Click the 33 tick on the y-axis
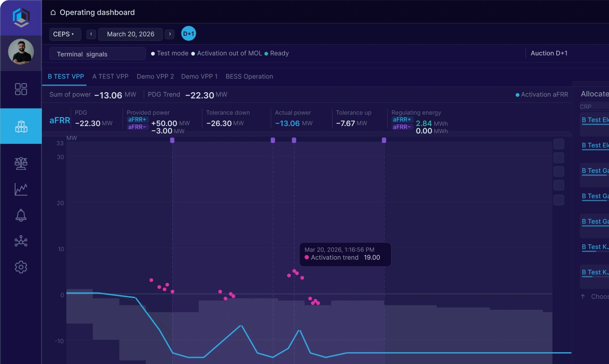 click(x=60, y=143)
